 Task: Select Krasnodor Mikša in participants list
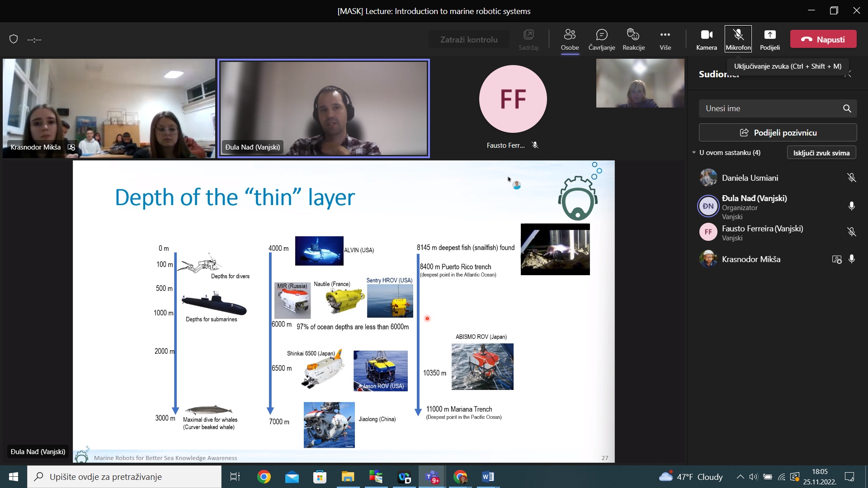(x=778, y=259)
